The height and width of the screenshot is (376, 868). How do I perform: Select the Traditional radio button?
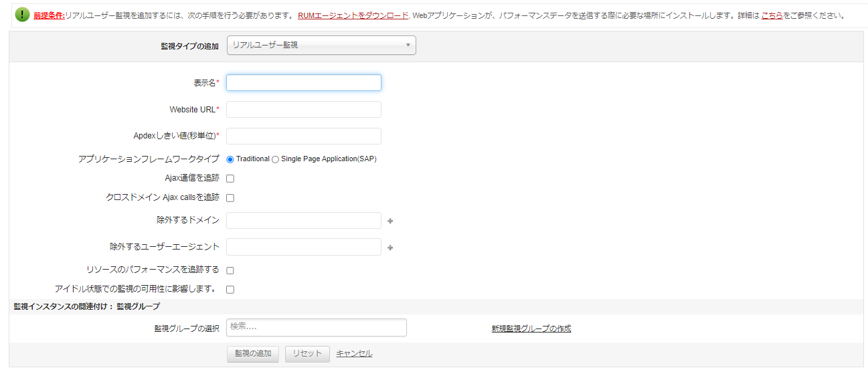tap(230, 159)
